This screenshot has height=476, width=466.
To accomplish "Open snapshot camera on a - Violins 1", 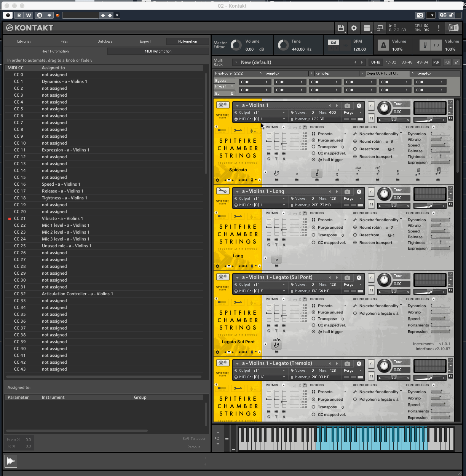I will [x=347, y=105].
